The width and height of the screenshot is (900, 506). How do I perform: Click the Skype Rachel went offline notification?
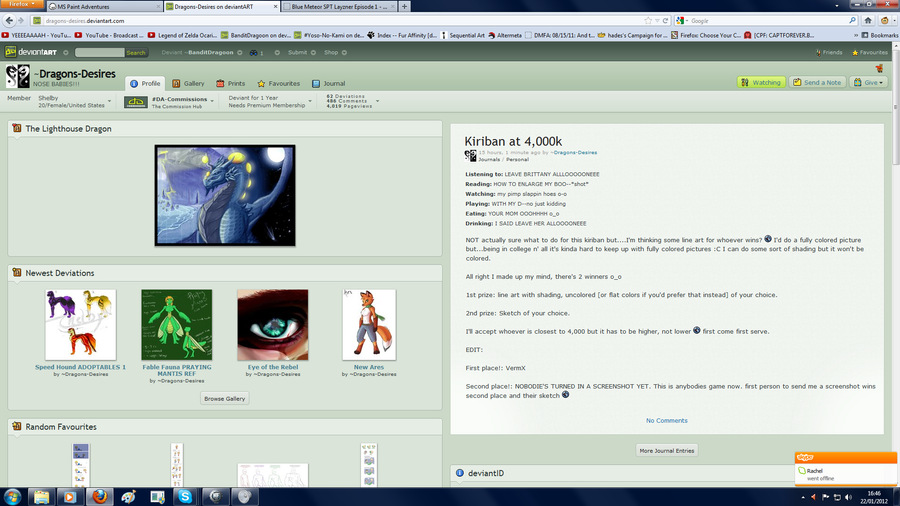845,469
